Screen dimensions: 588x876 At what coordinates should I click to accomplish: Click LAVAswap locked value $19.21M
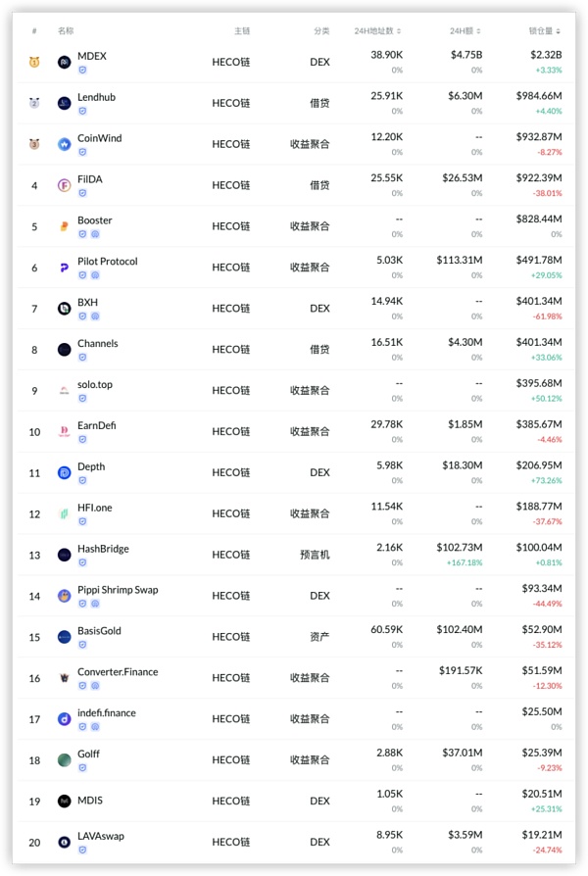tap(542, 835)
